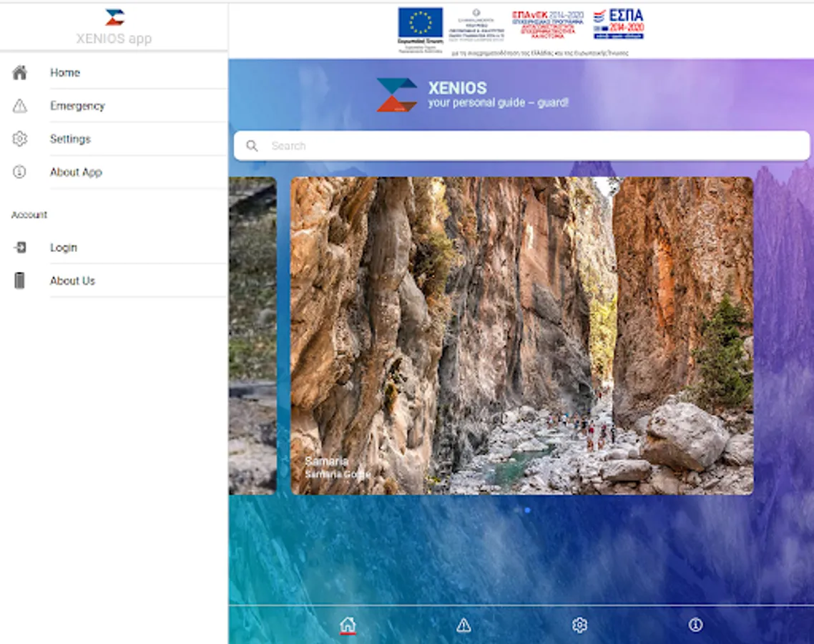Click the ΕΠΑνΕΚ 2014-2020 logo
Image resolution: width=814 pixels, height=644 pixels.
click(x=548, y=24)
